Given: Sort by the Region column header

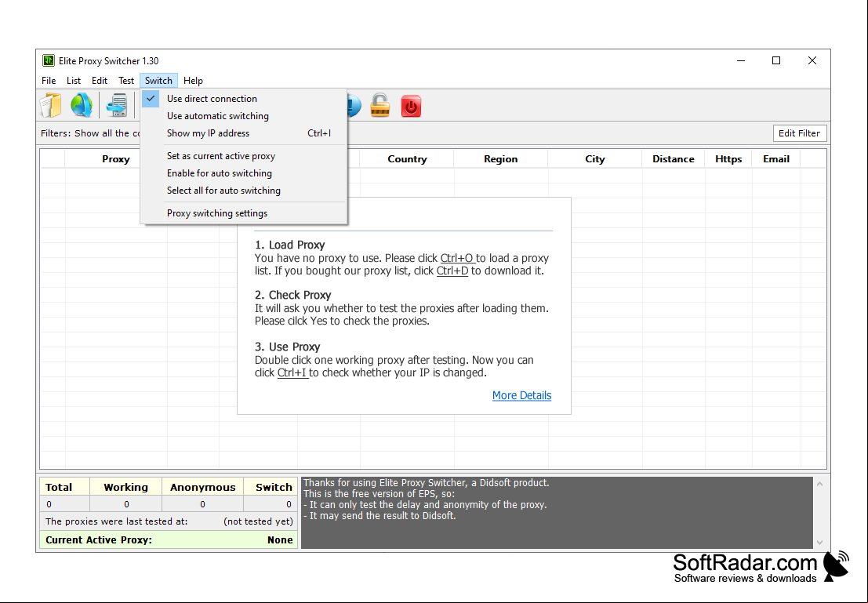Looking at the screenshot, I should click(x=500, y=159).
